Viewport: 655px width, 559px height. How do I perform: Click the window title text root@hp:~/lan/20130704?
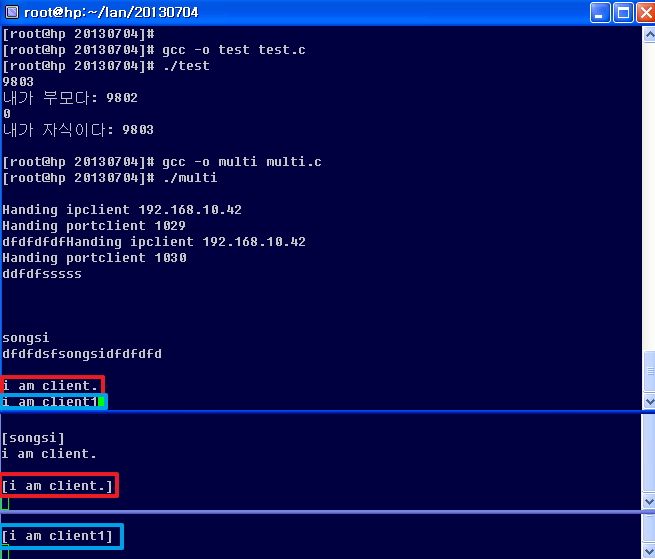[x=111, y=13]
